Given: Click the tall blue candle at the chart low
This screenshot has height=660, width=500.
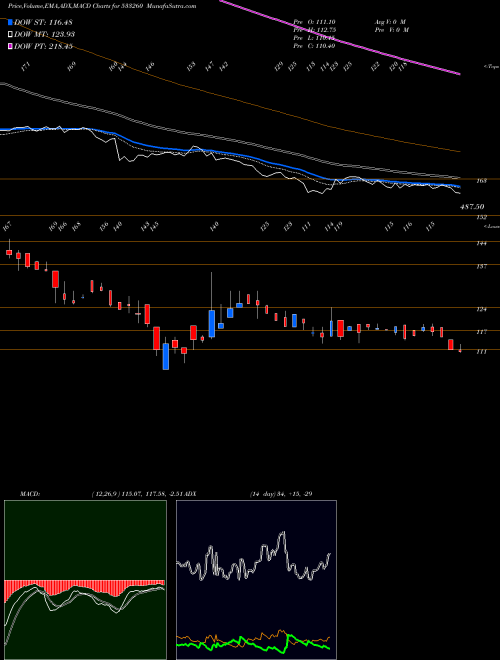Looking at the screenshot, I should [166, 357].
